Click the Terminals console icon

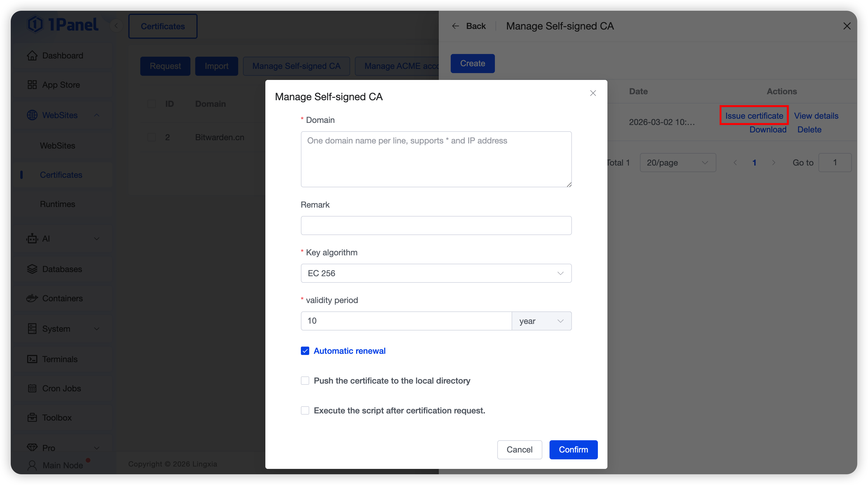point(32,359)
